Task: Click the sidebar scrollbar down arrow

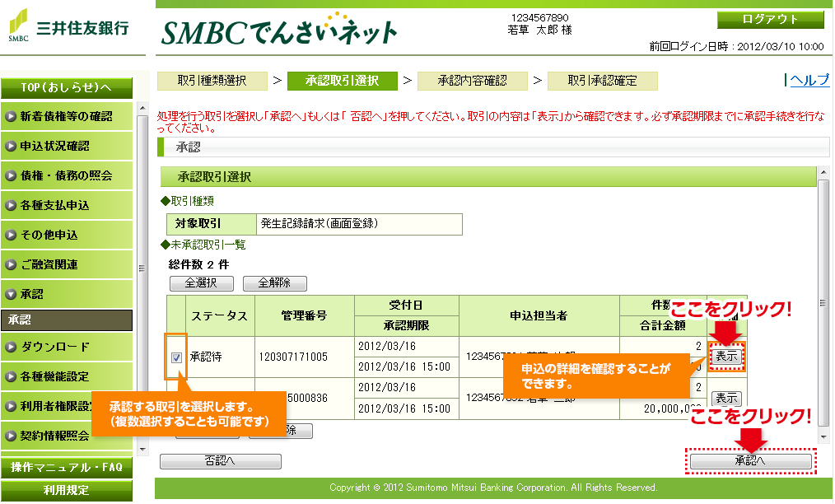Action: click(x=142, y=450)
